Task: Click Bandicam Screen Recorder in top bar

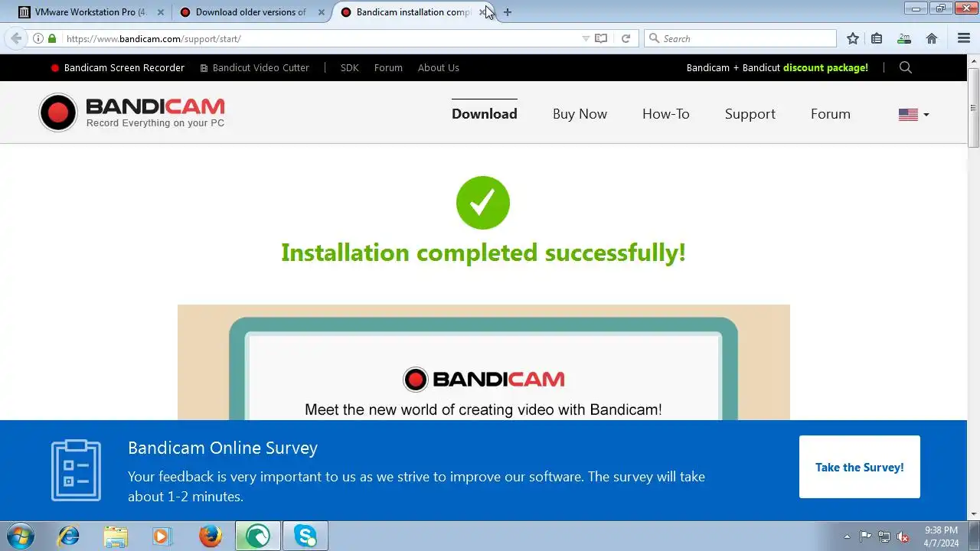Action: coord(117,67)
